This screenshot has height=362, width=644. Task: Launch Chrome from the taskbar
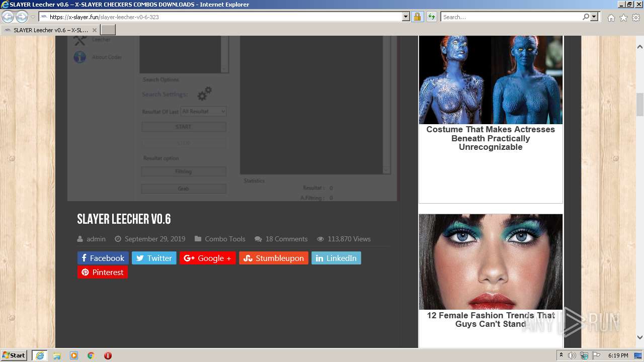(x=91, y=355)
